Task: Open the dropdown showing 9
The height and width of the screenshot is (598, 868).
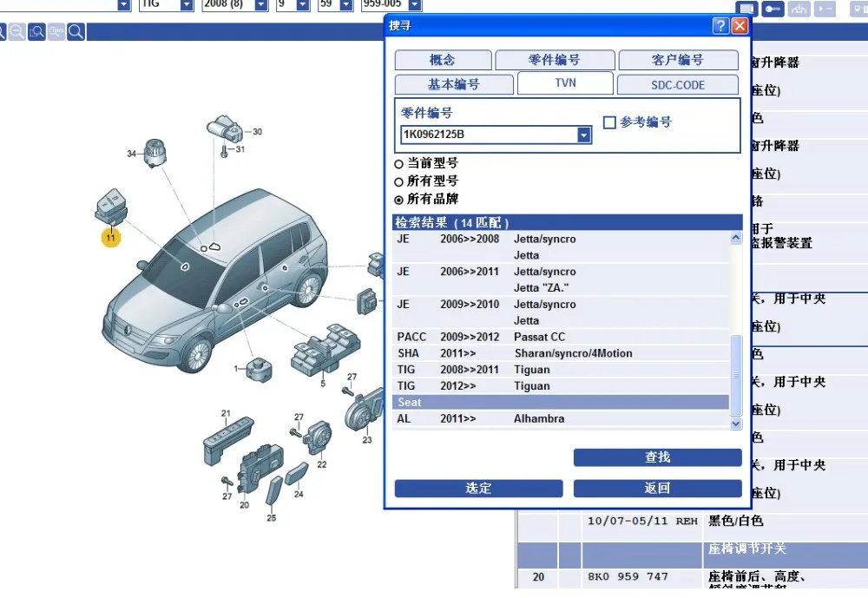Action: (302, 5)
